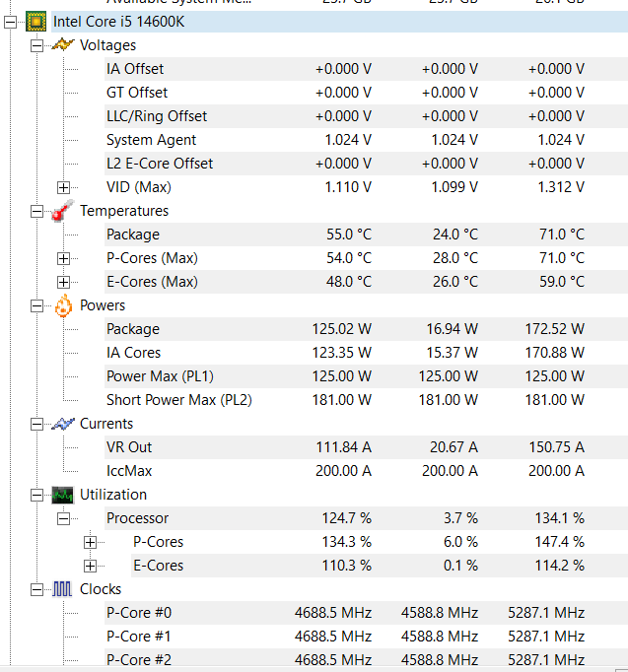Click the 124.7 % processor utilization value
Viewport: 628px width, 672px height.
click(347, 518)
